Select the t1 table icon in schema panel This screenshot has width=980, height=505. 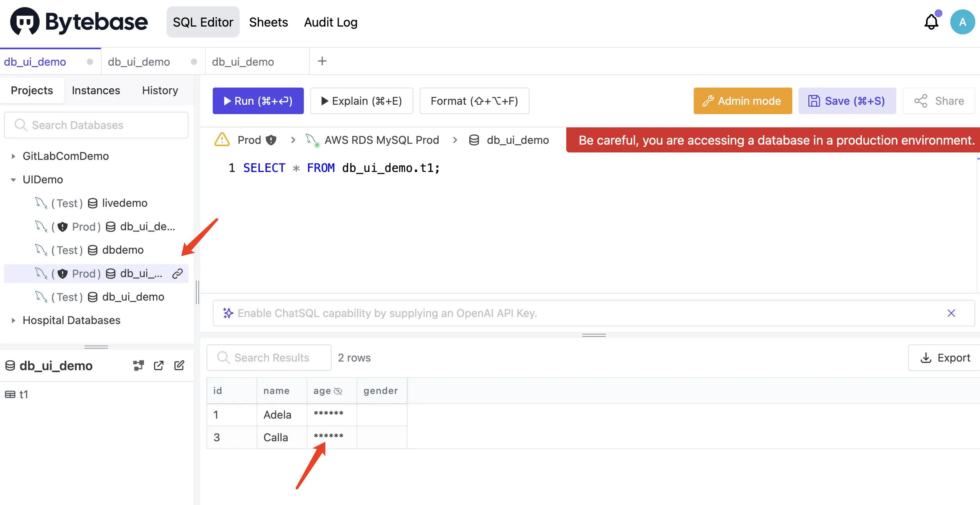point(10,394)
